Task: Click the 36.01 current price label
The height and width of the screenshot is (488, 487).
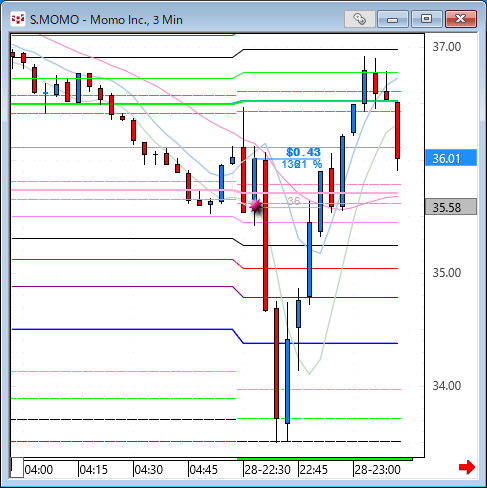Action: click(x=451, y=158)
